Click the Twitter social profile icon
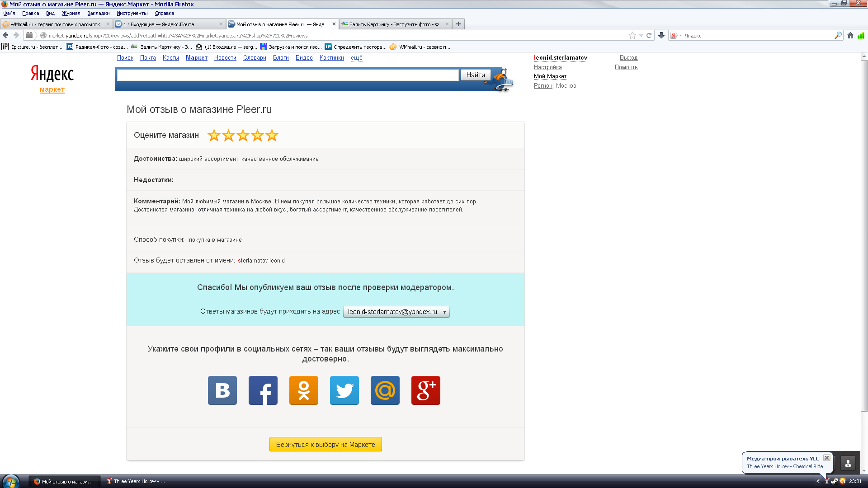Viewport: 868px width, 488px height. pyautogui.click(x=344, y=390)
